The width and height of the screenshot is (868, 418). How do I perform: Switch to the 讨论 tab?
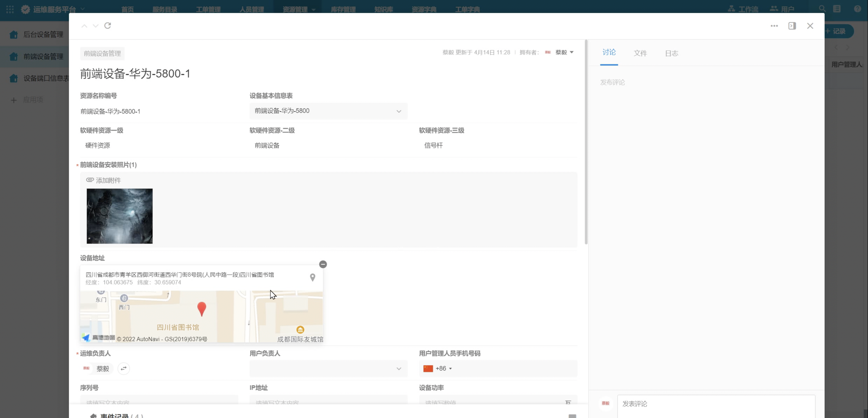pos(609,52)
